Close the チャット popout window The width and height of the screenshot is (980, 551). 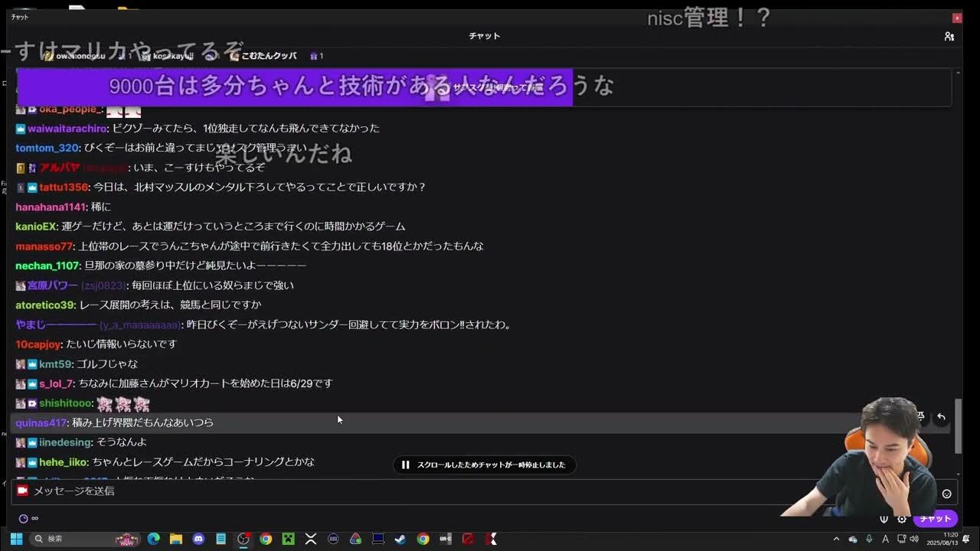(957, 17)
